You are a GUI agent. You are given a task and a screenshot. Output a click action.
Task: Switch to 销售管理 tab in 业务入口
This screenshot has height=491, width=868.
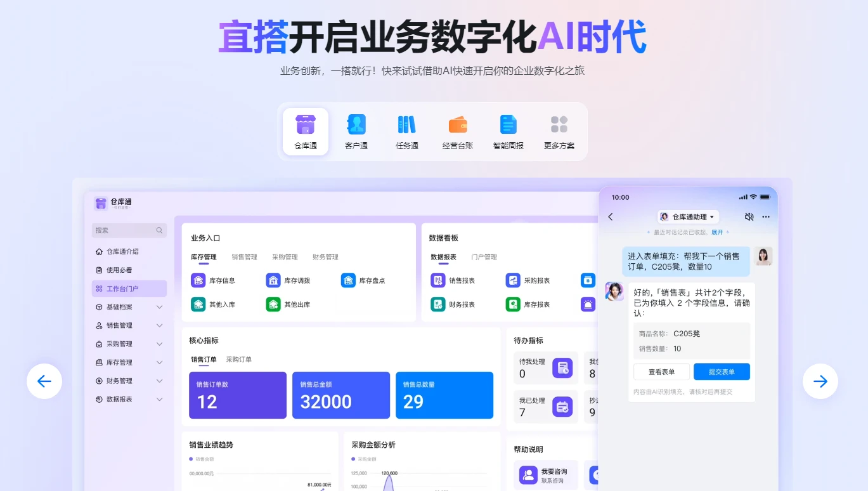(244, 257)
